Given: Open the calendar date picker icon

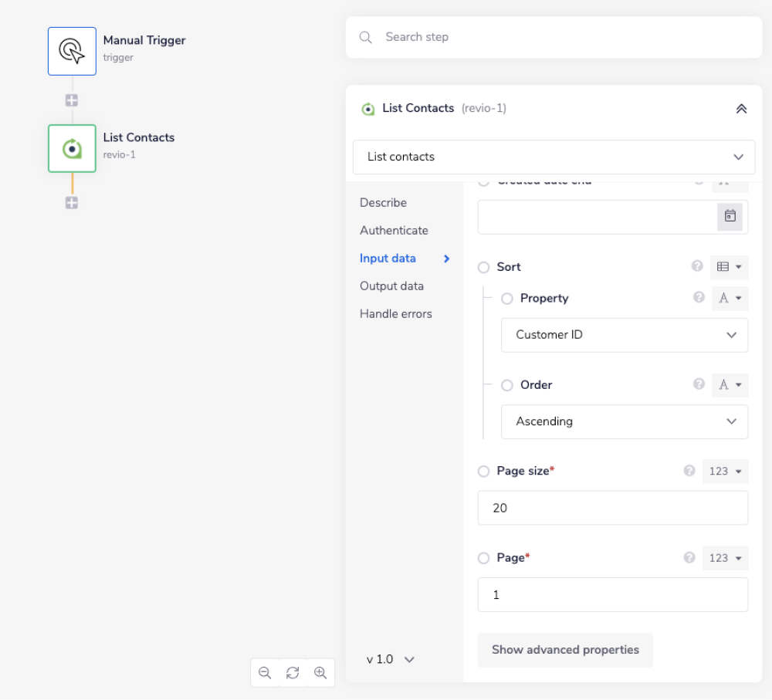Looking at the screenshot, I should pos(730,217).
